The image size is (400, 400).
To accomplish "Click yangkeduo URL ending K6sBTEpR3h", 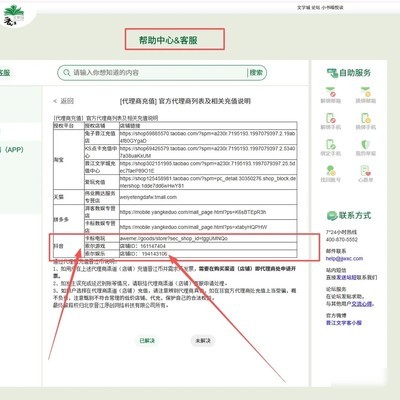I will (x=208, y=212).
